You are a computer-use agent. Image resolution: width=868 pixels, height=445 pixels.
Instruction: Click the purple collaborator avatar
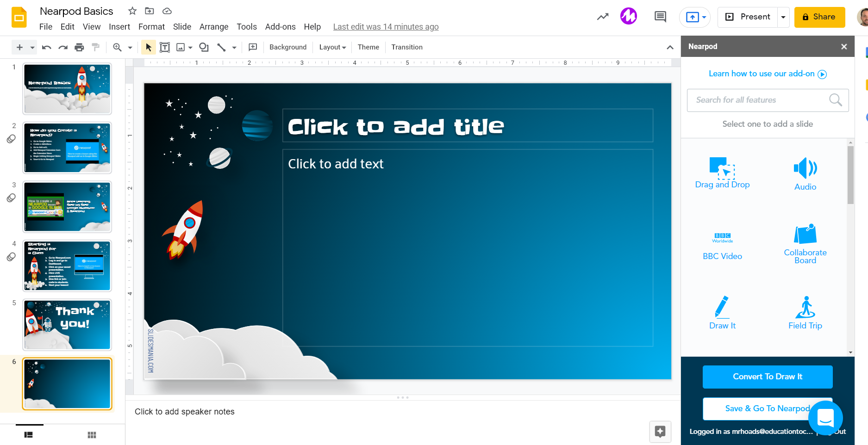[629, 16]
